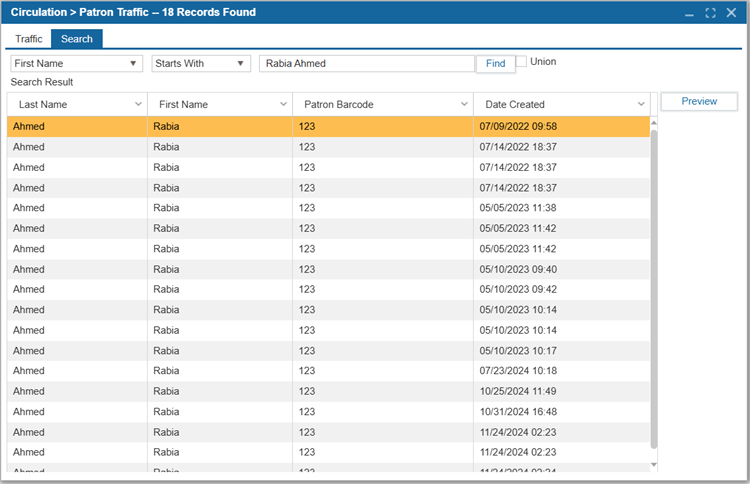
Task: Expand Last Name column header chevron
Action: coord(138,104)
